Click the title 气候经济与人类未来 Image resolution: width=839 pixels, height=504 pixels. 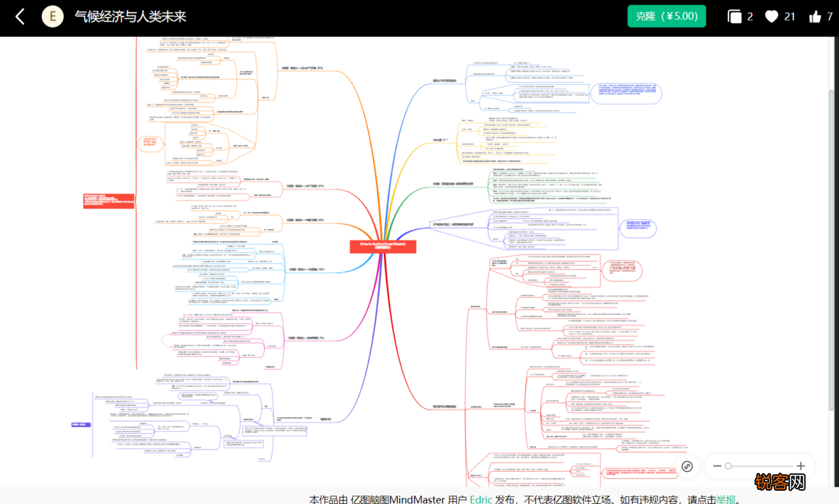131,17
